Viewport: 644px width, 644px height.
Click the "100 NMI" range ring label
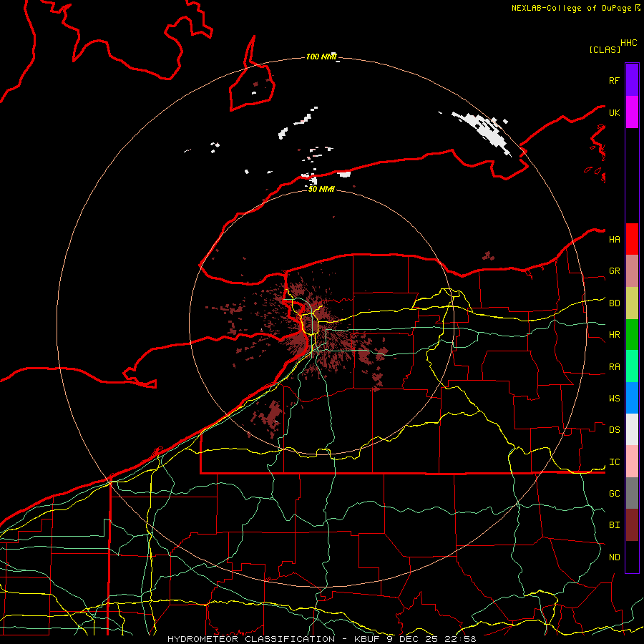point(321,57)
